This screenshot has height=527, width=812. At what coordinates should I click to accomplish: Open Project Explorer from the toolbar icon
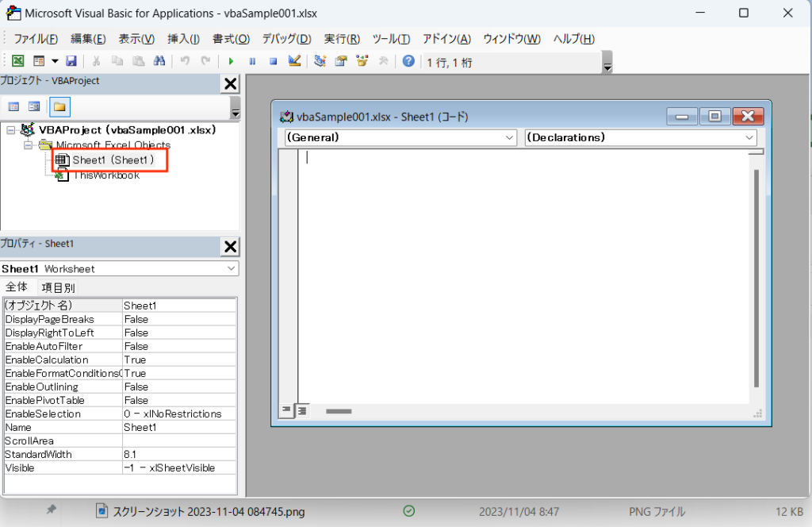[x=320, y=61]
